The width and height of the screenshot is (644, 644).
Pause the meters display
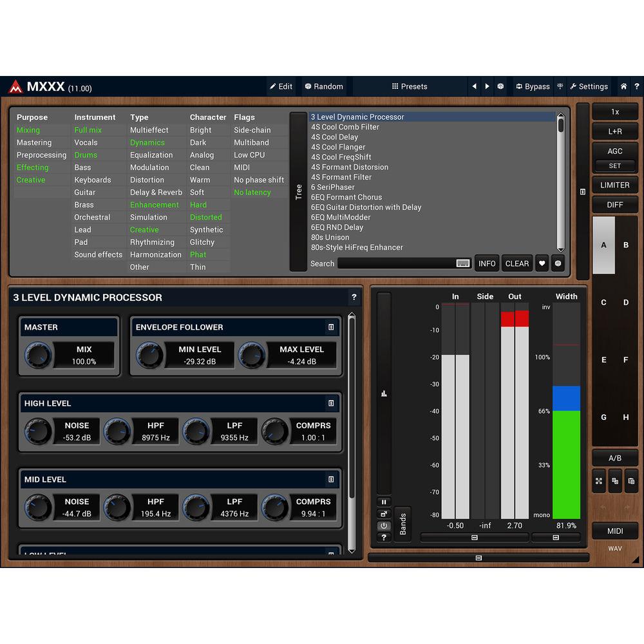coord(384,502)
